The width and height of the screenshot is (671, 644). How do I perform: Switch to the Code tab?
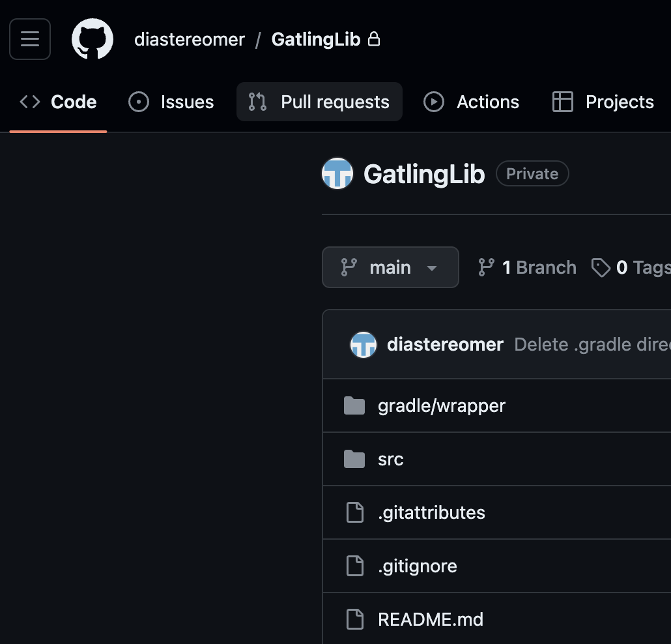(58, 102)
